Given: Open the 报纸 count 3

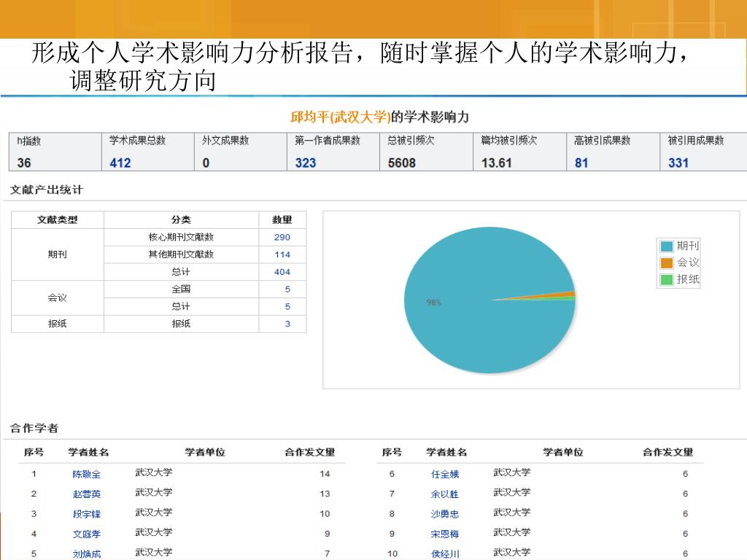Looking at the screenshot, I should (287, 324).
